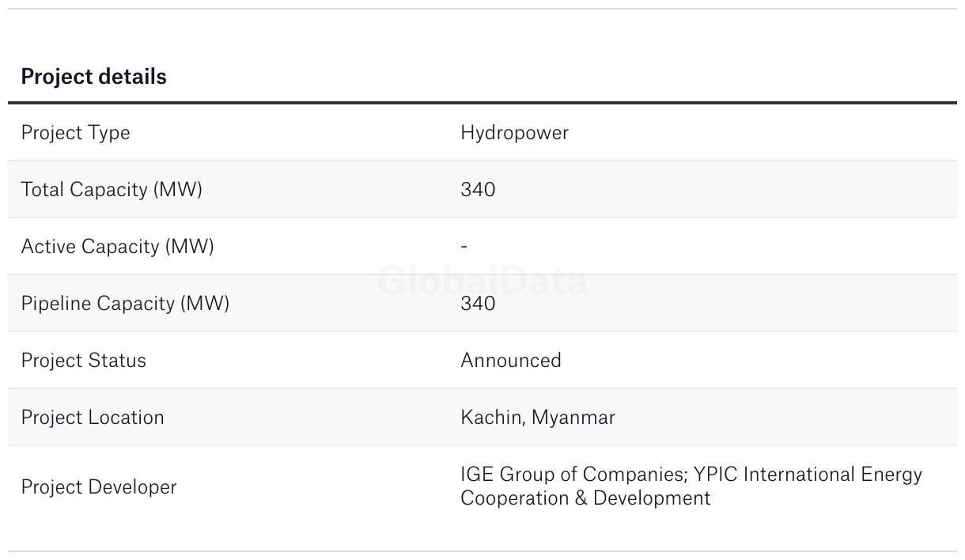
Task: Select the Pipeline Capacity (MW) label
Action: click(125, 304)
